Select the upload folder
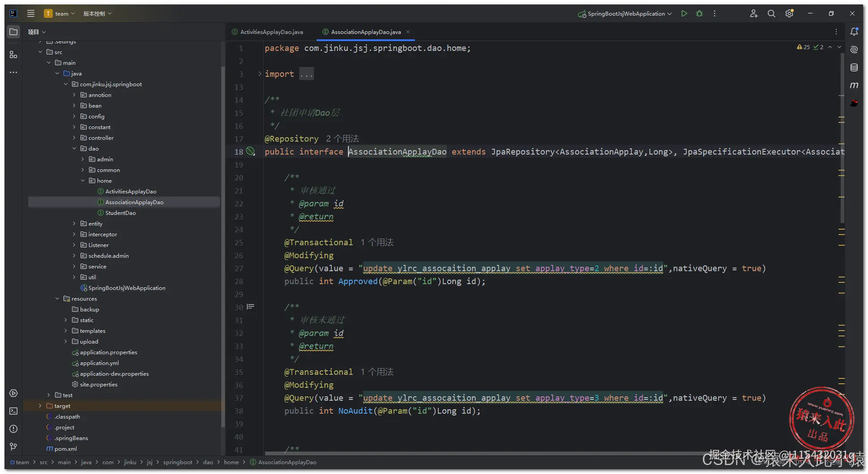 85,341
